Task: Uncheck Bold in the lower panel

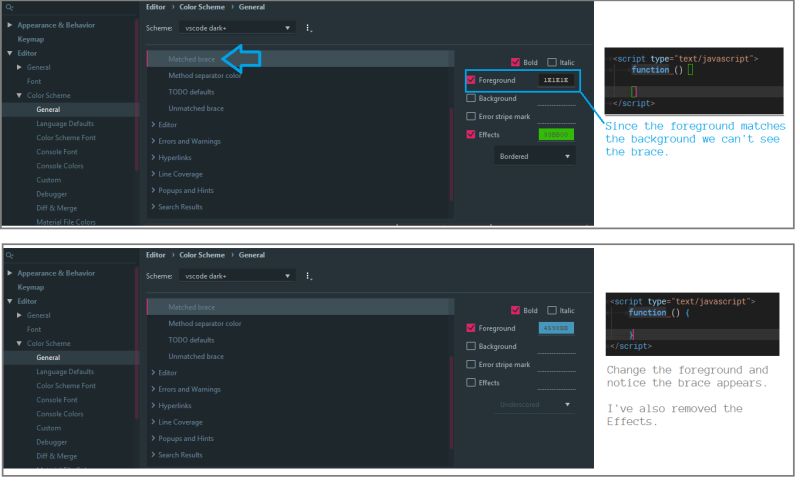Action: point(515,310)
